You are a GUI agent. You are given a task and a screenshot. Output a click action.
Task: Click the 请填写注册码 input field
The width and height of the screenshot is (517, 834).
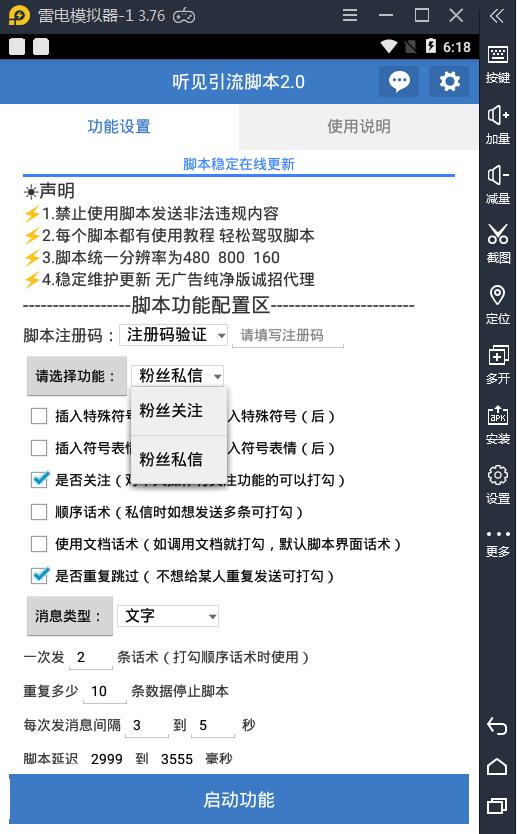(x=288, y=336)
